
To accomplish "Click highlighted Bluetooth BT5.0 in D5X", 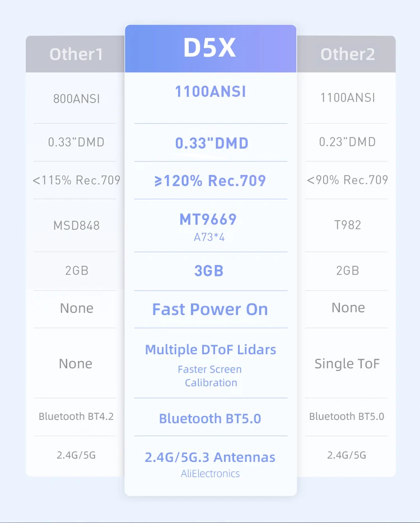I will (x=210, y=419).
